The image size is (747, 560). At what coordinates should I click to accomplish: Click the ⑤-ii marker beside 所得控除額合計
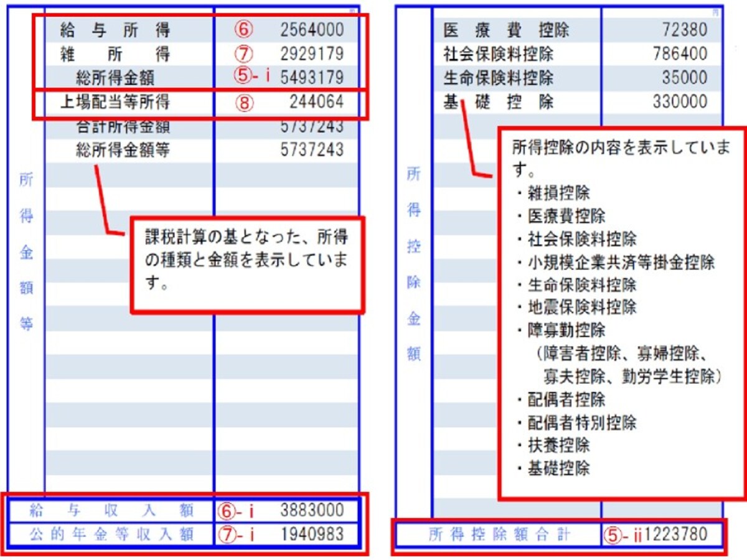pos(624,534)
